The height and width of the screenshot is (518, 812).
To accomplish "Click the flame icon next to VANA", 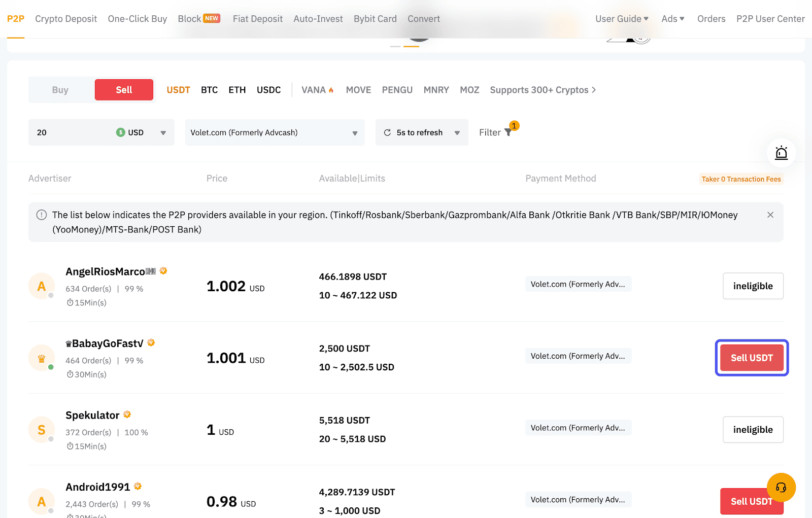I will pyautogui.click(x=331, y=89).
